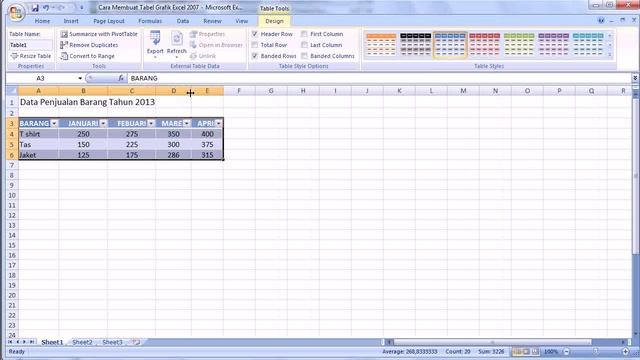Screen dimensions: 640x360
Task: Click the formula bar showing BARANG
Action: pos(380,78)
